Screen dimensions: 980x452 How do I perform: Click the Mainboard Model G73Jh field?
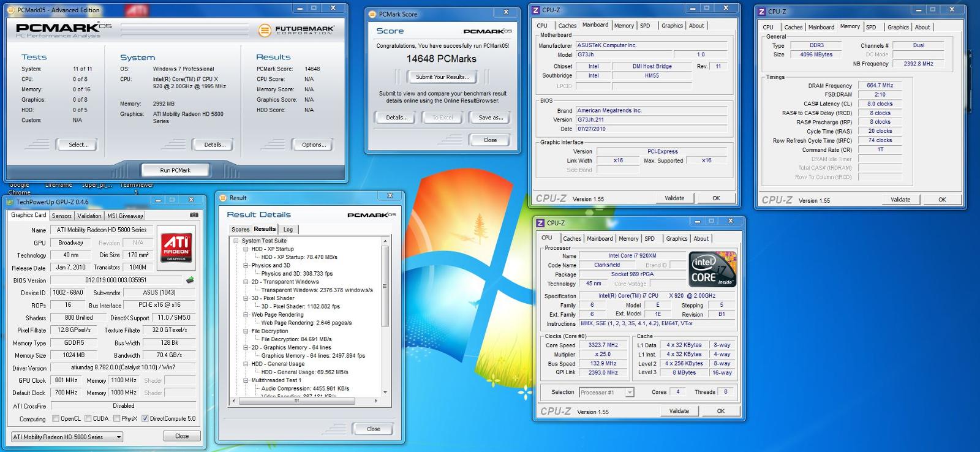point(625,55)
